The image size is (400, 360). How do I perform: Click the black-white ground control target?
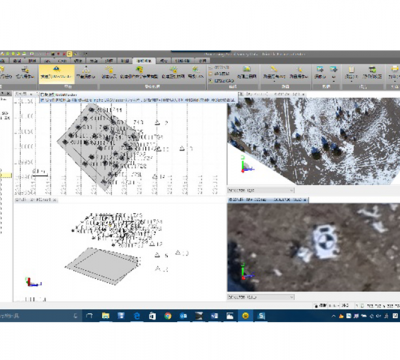[x=326, y=242]
